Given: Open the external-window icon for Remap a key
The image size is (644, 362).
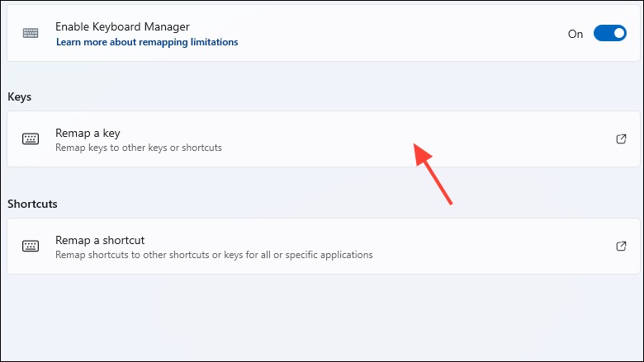Looking at the screenshot, I should click(621, 139).
